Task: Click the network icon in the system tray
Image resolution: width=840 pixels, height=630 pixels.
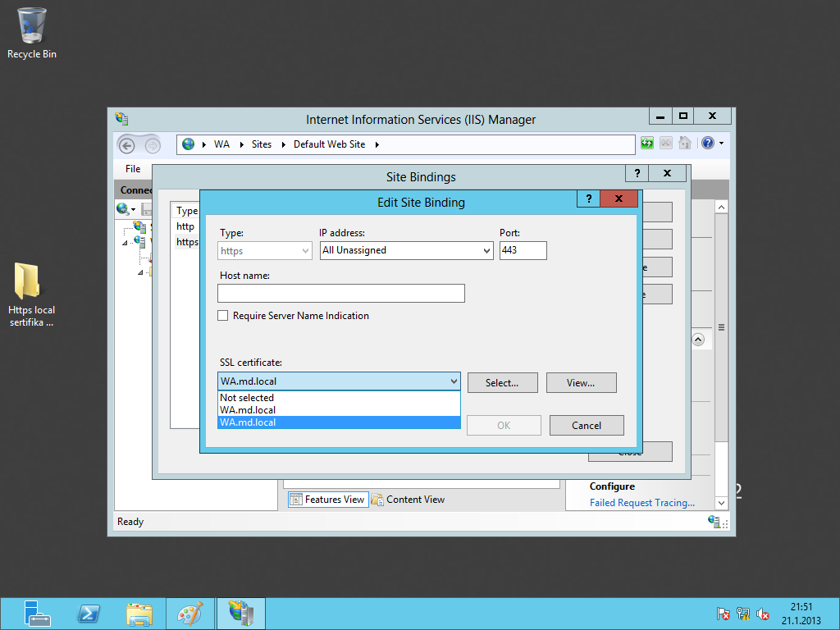Action: point(743,614)
